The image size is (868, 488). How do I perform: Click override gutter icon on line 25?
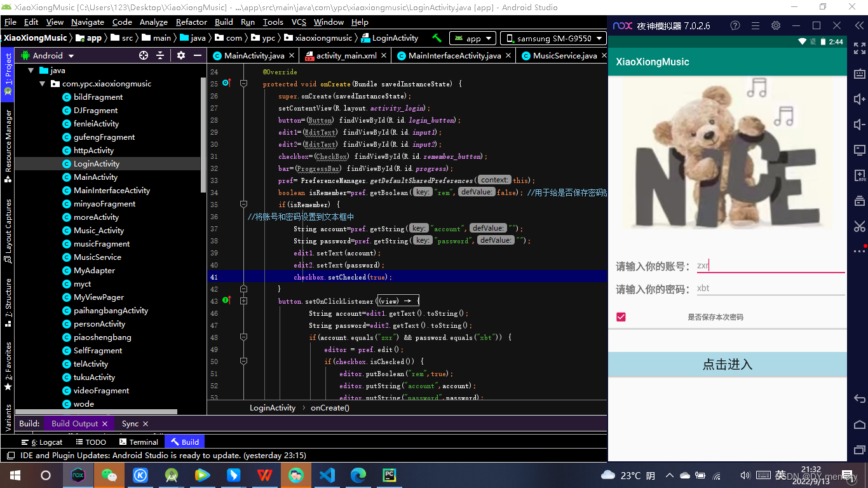coord(226,83)
